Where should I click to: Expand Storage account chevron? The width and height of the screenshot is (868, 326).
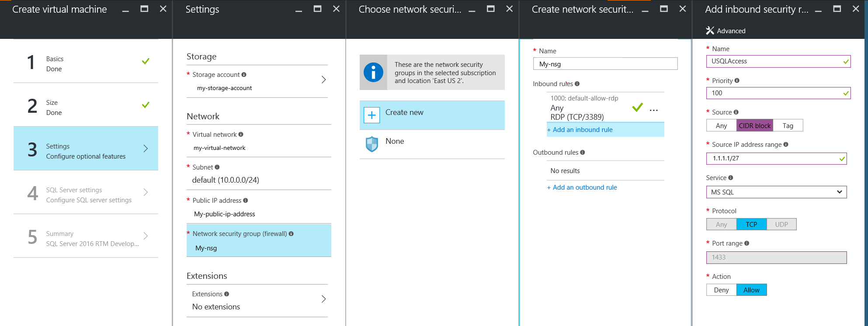324,80
